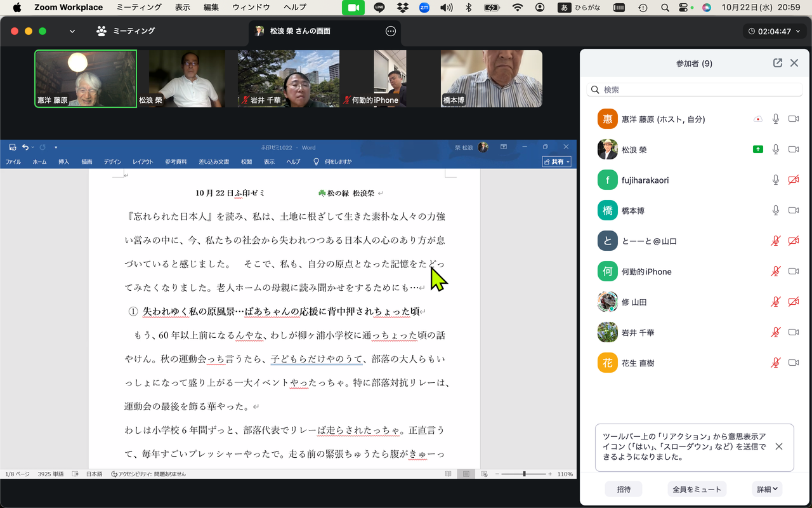Open the ウィンドウ menu in menu bar

click(x=251, y=8)
